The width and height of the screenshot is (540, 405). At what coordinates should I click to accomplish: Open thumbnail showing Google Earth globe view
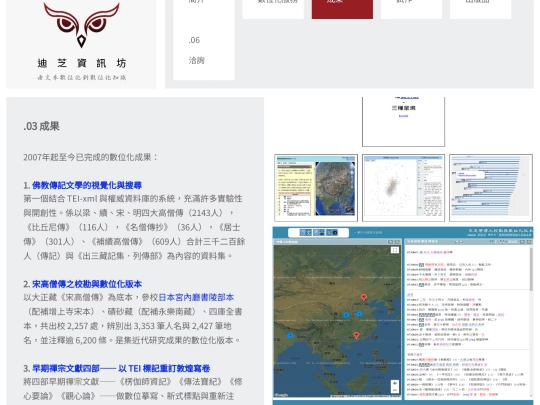coord(316,188)
